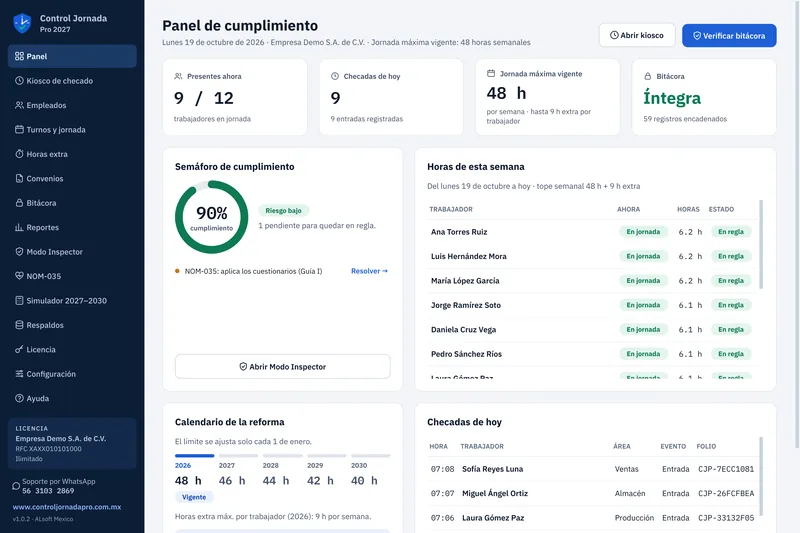This screenshot has height=533, width=800.
Task: Select Luis Hernández Mora row
Action: tap(591, 256)
